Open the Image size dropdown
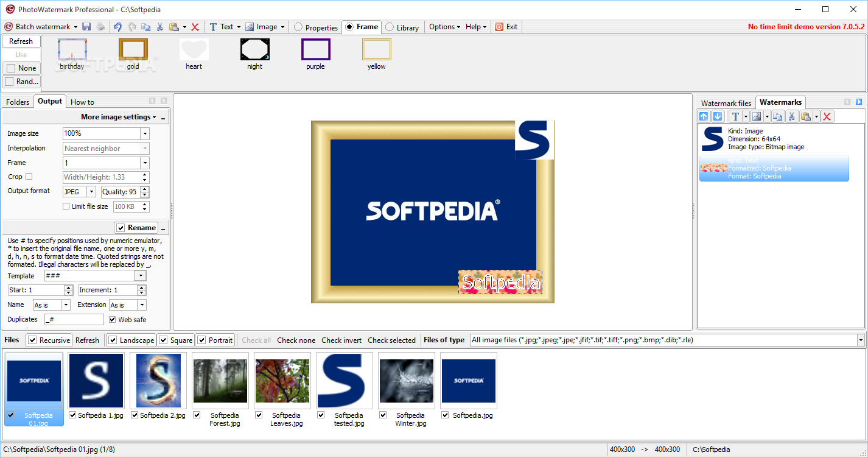Image resolution: width=868 pixels, height=458 pixels. tap(145, 133)
